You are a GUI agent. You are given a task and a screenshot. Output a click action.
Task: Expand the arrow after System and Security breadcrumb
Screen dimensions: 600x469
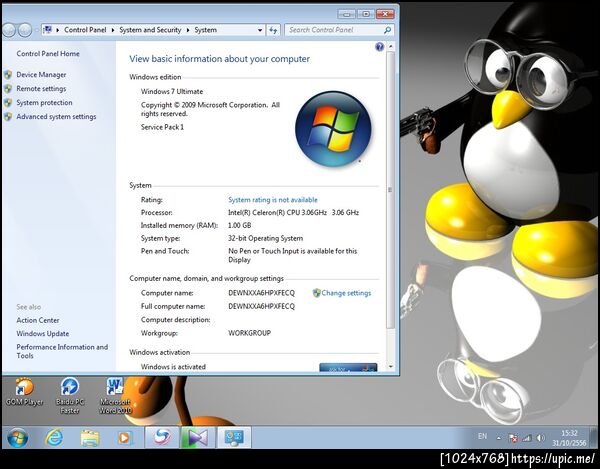coord(188,30)
